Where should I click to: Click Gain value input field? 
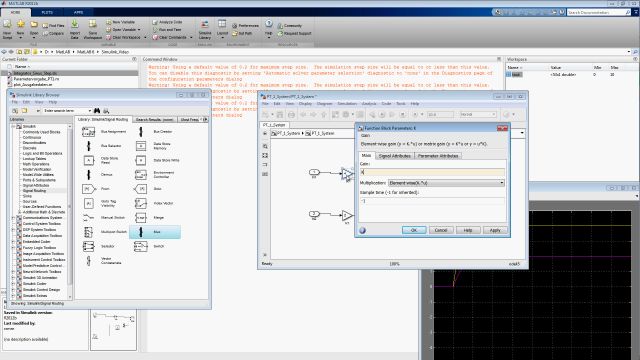click(432, 172)
